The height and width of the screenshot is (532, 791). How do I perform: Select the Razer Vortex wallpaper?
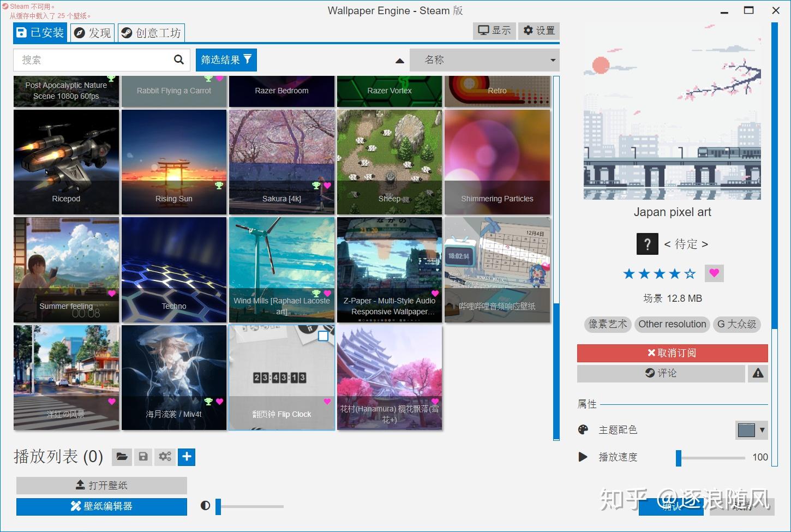click(x=389, y=91)
